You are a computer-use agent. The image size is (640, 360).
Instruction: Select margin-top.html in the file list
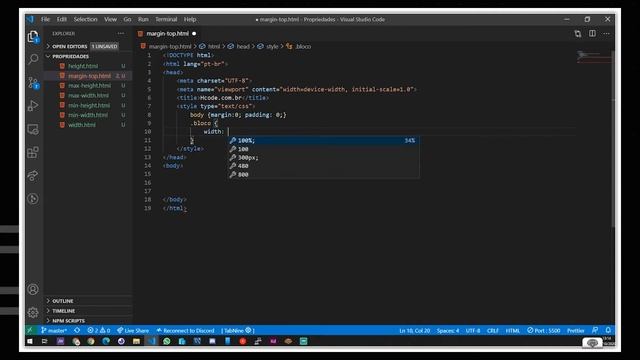[x=88, y=76]
